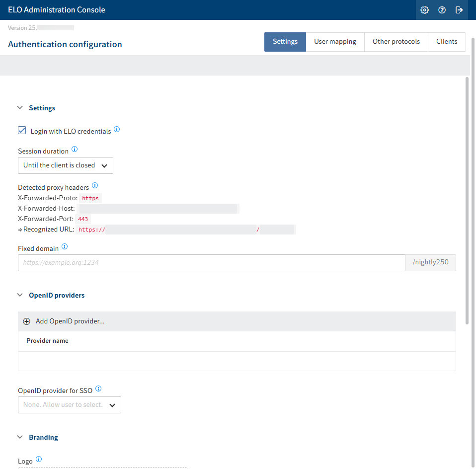Open the gear settings icon in the header
The height and width of the screenshot is (469, 476).
424,9
